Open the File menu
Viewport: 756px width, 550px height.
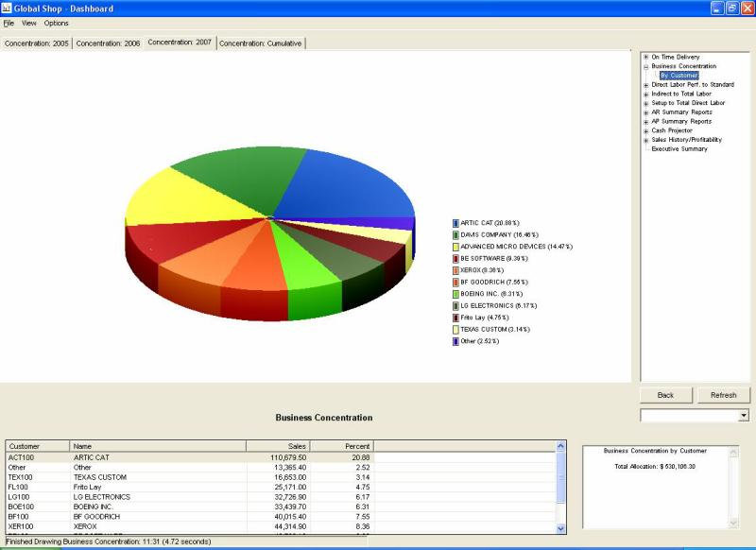point(9,23)
